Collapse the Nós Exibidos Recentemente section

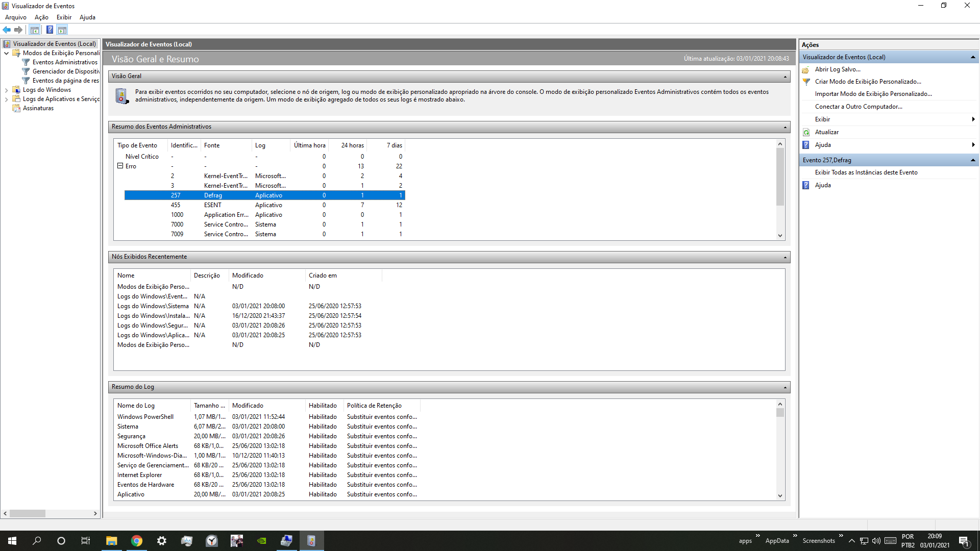point(785,257)
